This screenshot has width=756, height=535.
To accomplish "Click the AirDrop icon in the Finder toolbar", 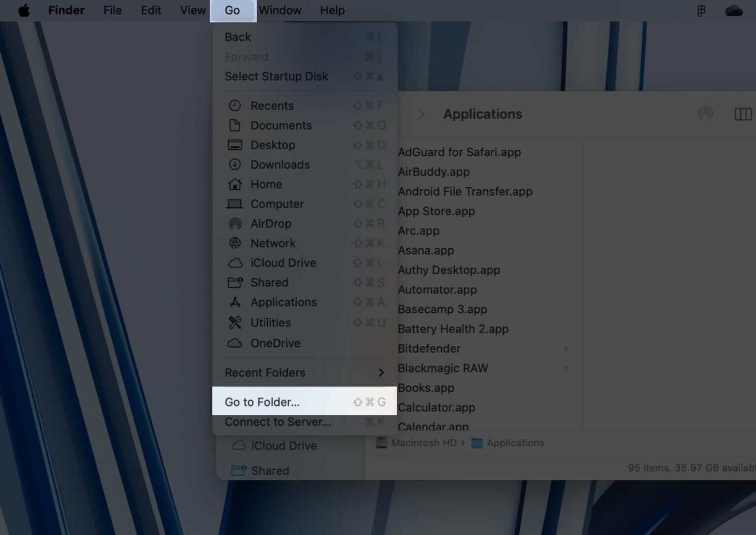I will tap(706, 113).
